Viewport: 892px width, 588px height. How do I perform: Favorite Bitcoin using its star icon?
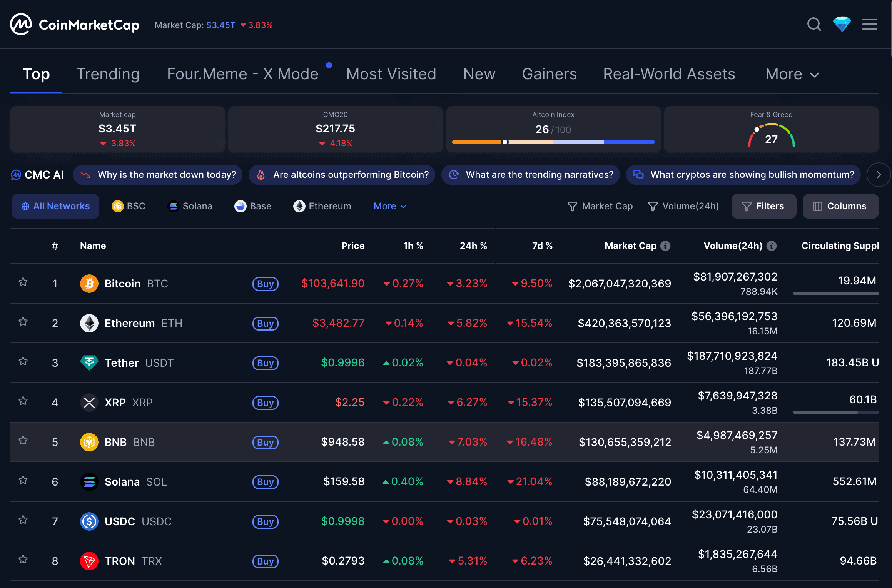coord(23,282)
